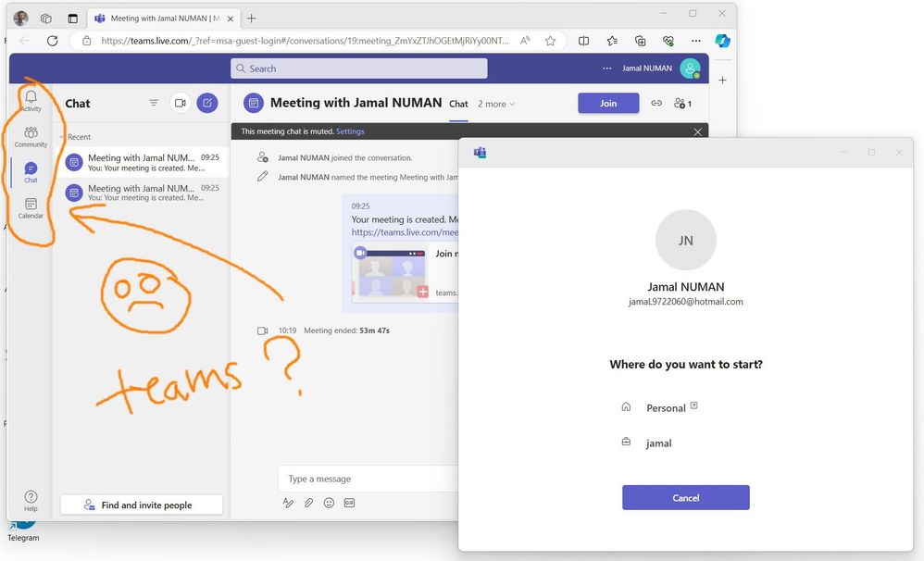Viewport: 924px width, 561px height.
Task: Click the chat filter icon
Action: (153, 103)
